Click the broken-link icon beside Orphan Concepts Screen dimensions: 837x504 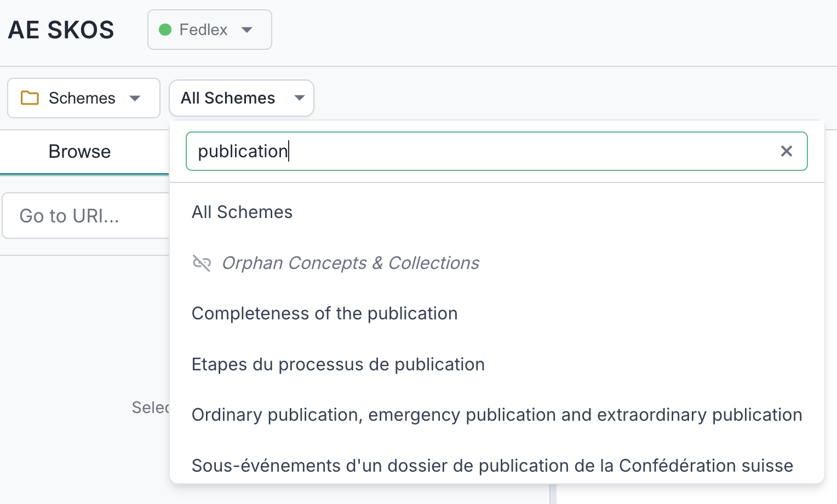pyautogui.click(x=202, y=263)
